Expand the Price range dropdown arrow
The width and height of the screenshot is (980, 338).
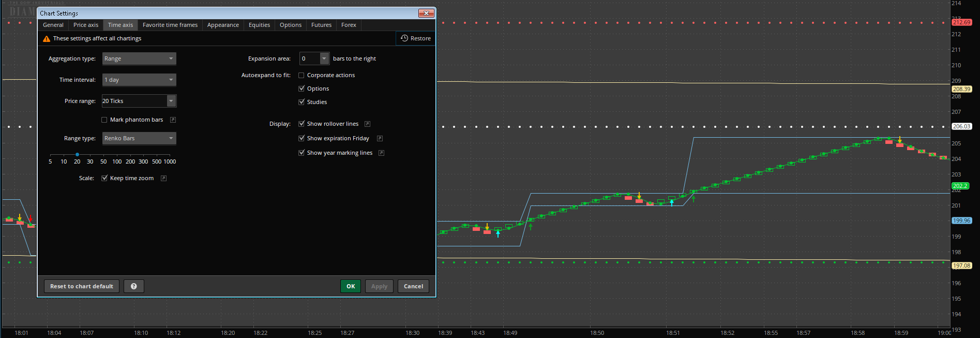[x=171, y=101]
